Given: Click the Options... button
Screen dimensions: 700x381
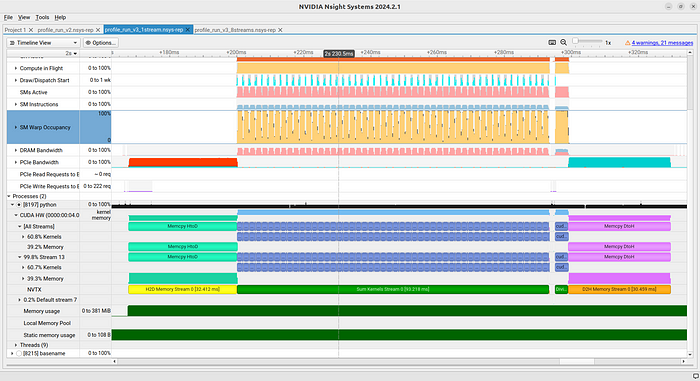Looking at the screenshot, I should (x=101, y=43).
